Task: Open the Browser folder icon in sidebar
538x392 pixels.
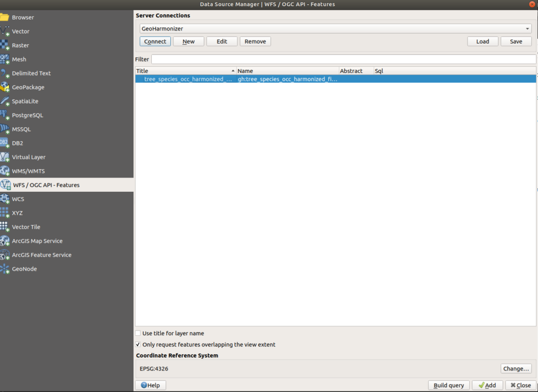Action: click(4, 17)
